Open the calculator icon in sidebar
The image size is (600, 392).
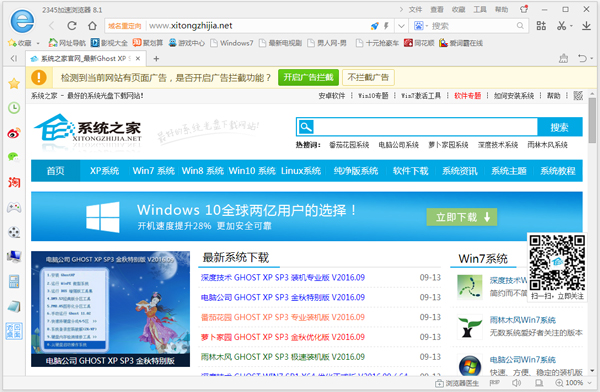click(14, 282)
